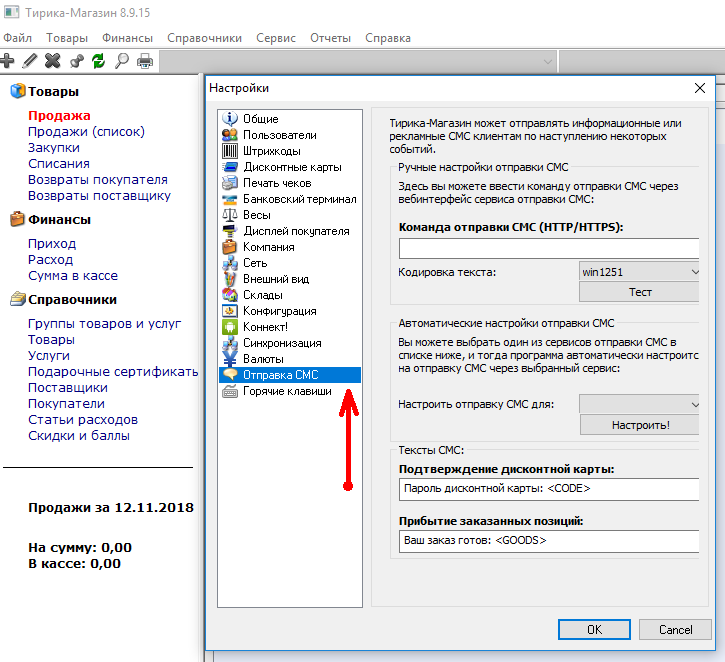Open the Покупатели link
This screenshot has width=725, height=662.
click(x=66, y=404)
